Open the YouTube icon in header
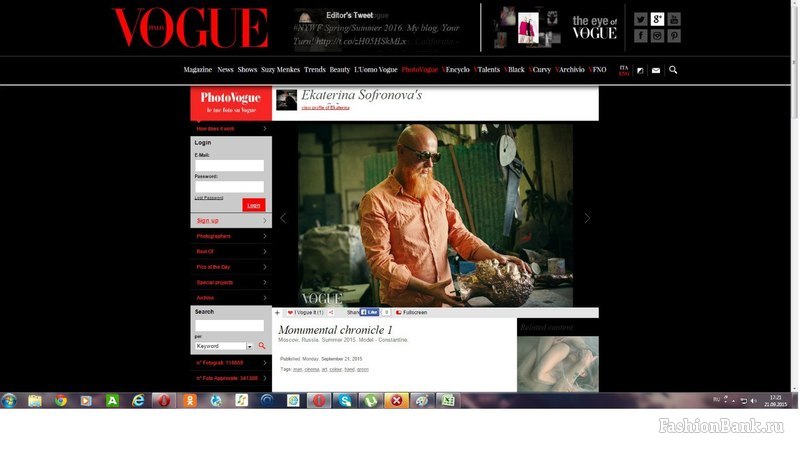800x450 pixels. [674, 19]
